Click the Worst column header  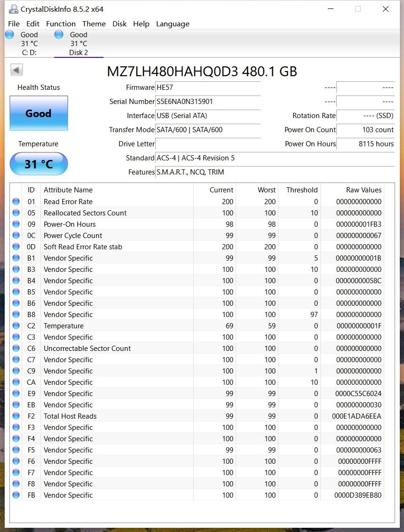click(x=257, y=190)
